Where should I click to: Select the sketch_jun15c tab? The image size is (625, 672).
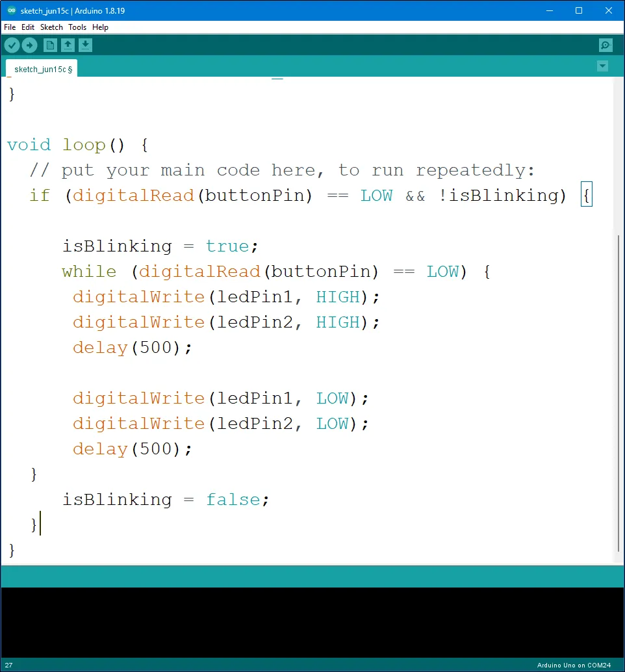(x=42, y=69)
